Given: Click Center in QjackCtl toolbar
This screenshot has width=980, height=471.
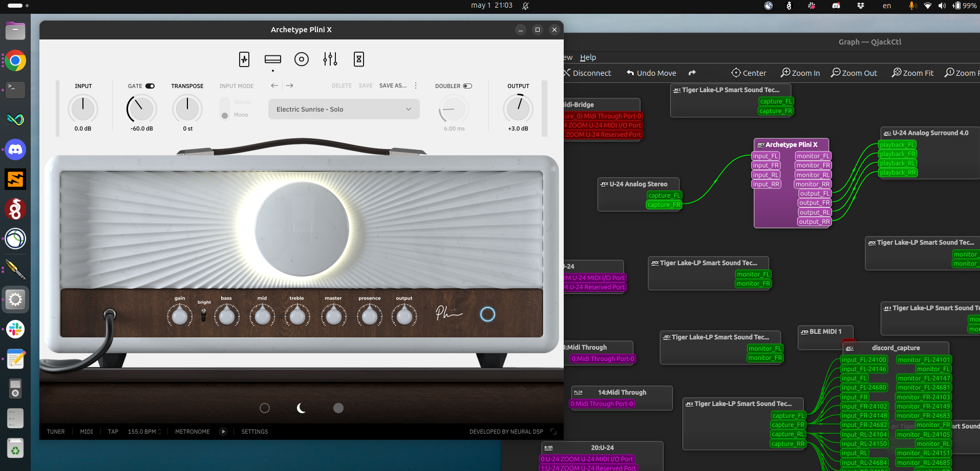Looking at the screenshot, I should click(749, 73).
